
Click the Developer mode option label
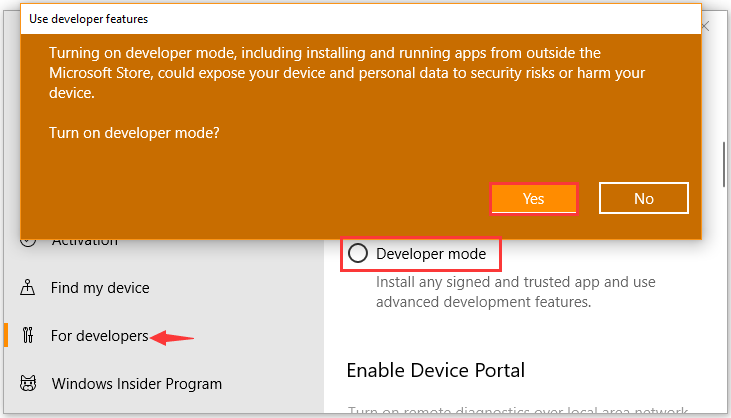coord(431,254)
